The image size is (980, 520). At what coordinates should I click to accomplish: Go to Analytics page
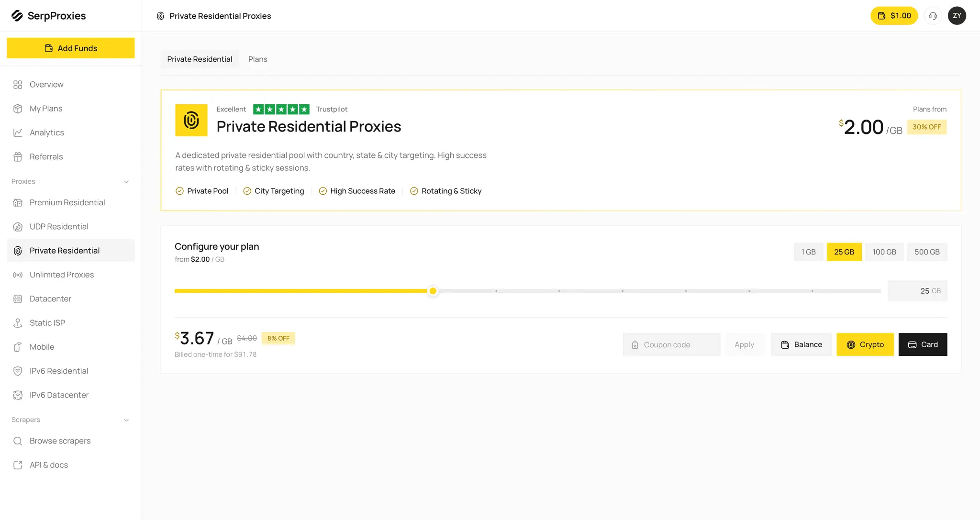(x=71, y=133)
